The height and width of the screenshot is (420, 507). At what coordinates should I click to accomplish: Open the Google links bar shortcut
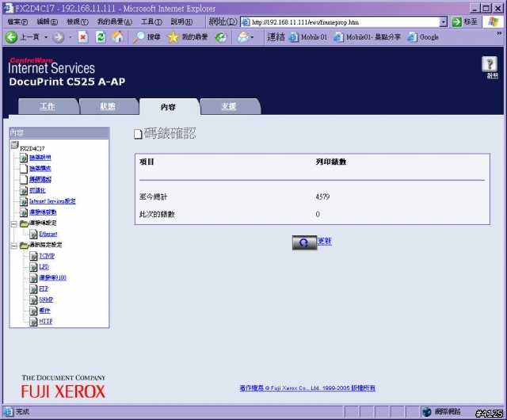pos(423,37)
